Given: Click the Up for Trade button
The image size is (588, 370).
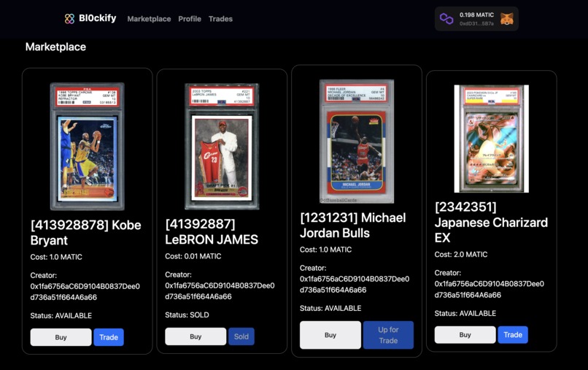Looking at the screenshot, I should tap(388, 335).
